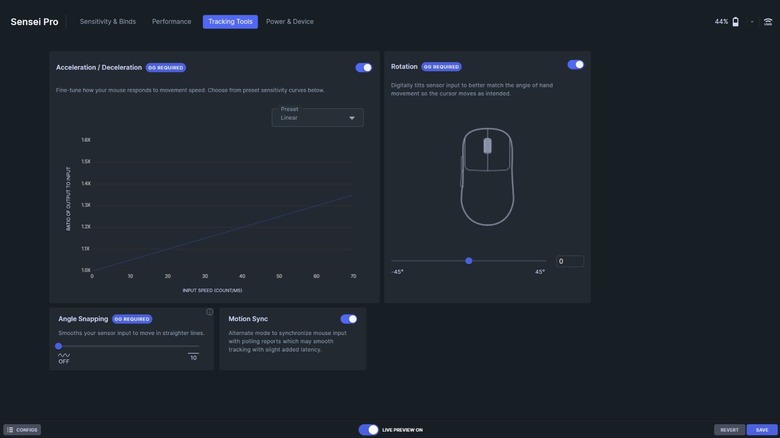Click the Rotation angle slider handle
This screenshot has height=438, width=780.
coord(469,261)
